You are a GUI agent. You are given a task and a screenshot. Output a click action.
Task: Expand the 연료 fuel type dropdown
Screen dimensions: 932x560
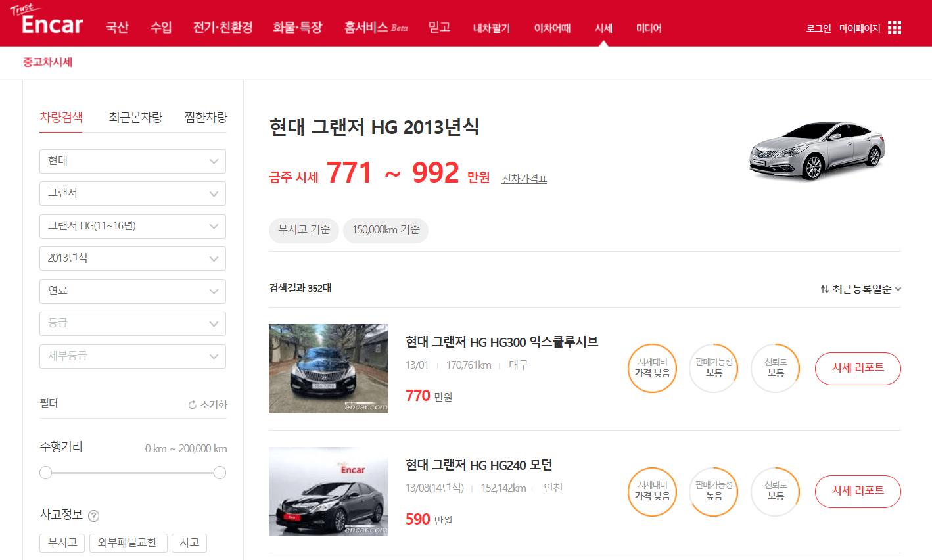(x=132, y=291)
